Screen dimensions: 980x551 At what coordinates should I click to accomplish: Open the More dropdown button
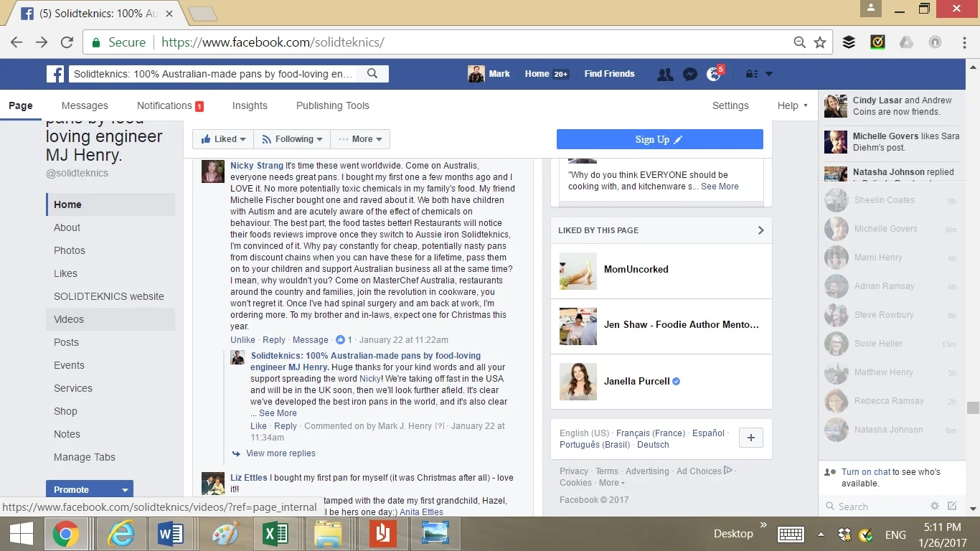(360, 139)
